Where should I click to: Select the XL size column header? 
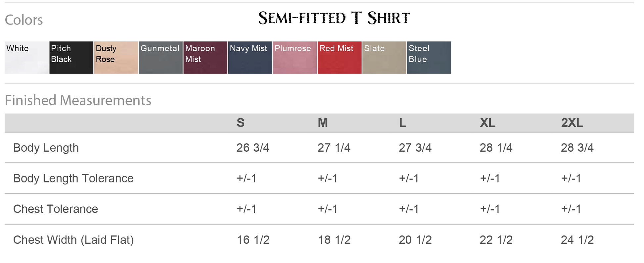(x=487, y=123)
